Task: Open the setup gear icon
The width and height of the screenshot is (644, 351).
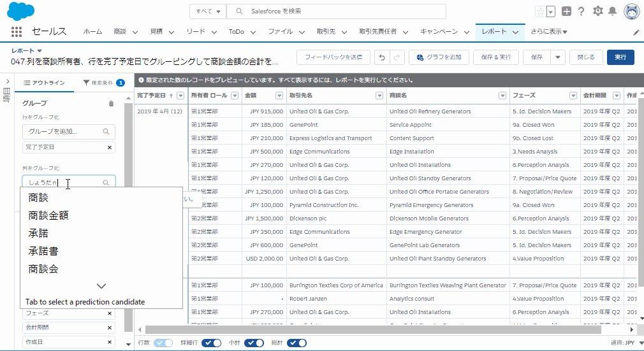Action: point(597,11)
